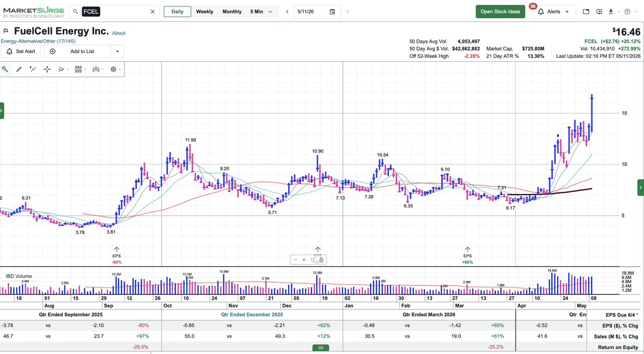
Task: Switch to the Weekly chart timeframe
Action: click(x=204, y=11)
